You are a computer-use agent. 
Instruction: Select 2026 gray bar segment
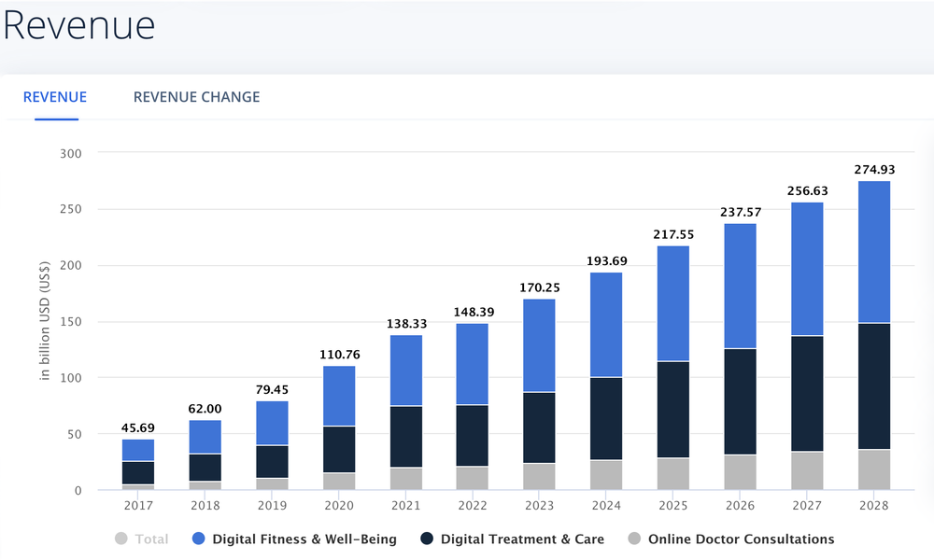click(739, 472)
